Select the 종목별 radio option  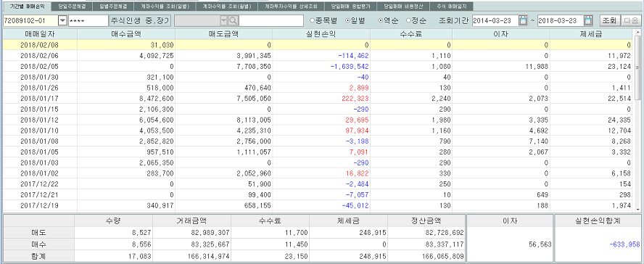(324, 20)
